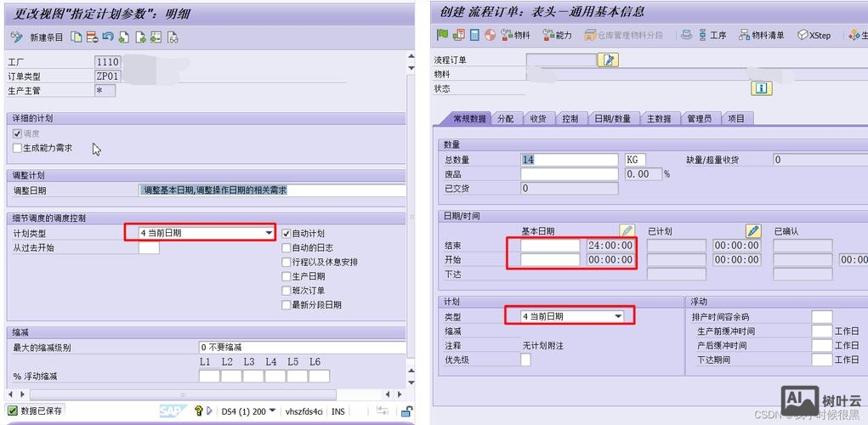Switch to the 管理员 tab
The image size is (868, 425).
[699, 118]
